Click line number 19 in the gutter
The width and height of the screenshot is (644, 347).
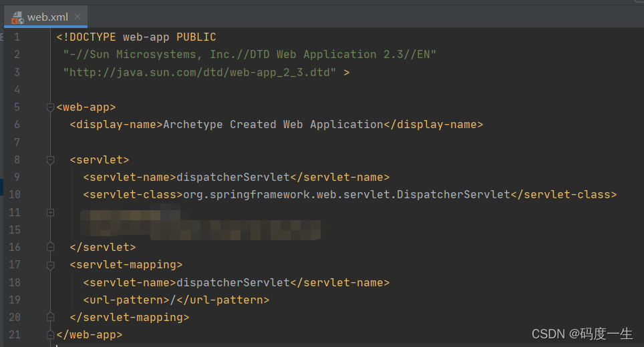15,300
